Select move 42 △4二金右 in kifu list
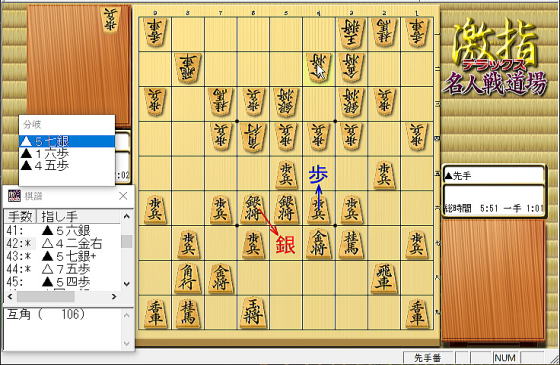This screenshot has width=560, height=365. point(62,243)
